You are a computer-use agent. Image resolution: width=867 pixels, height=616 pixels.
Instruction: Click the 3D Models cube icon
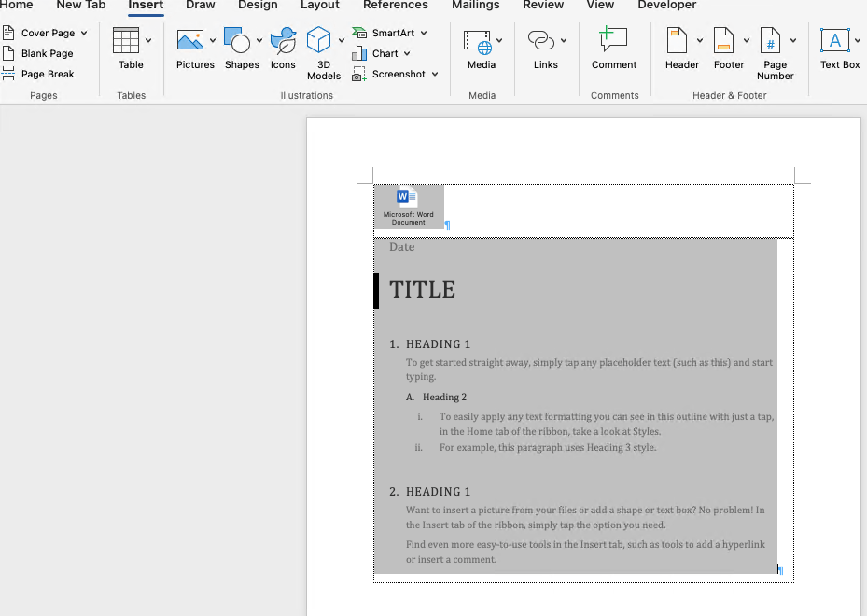318,40
